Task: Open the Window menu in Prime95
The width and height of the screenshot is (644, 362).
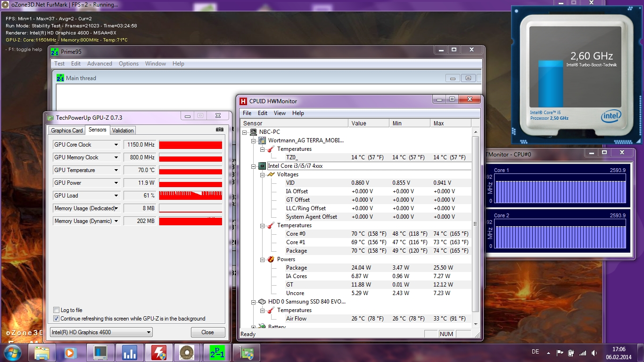Action: (156, 64)
